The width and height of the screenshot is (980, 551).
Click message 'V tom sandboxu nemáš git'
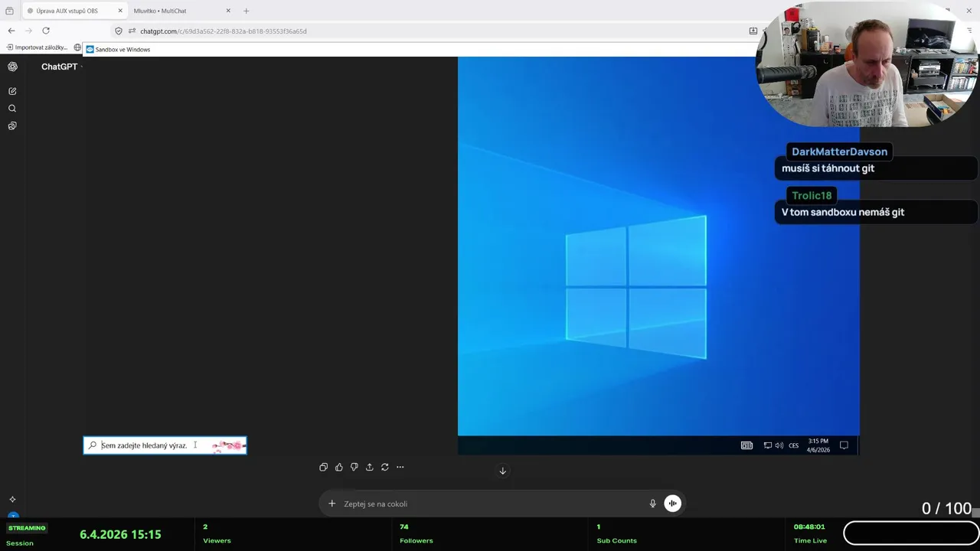843,212
